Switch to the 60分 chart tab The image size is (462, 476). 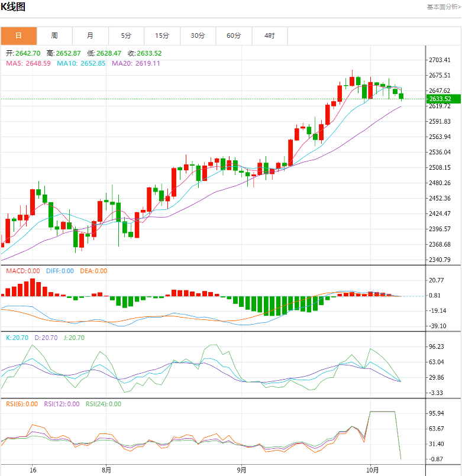(x=234, y=36)
